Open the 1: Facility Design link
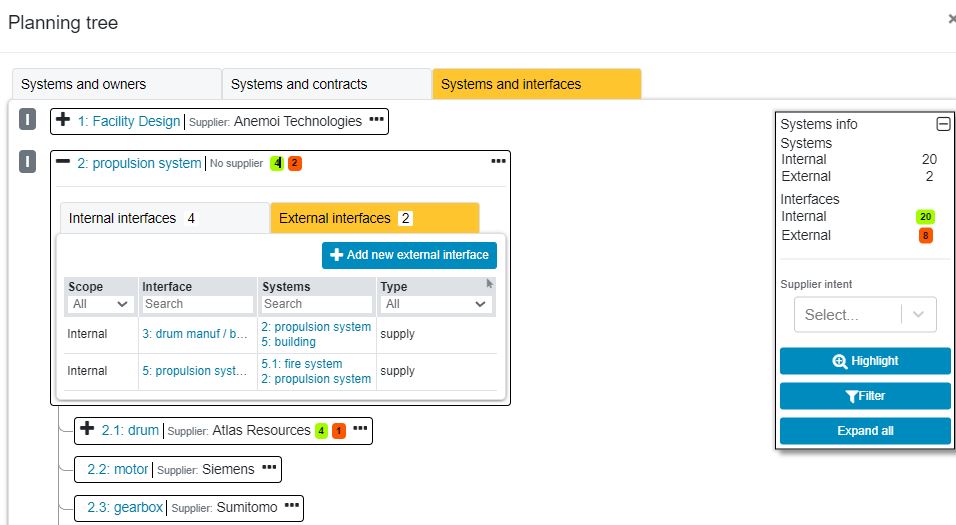This screenshot has height=525, width=956. tap(129, 121)
